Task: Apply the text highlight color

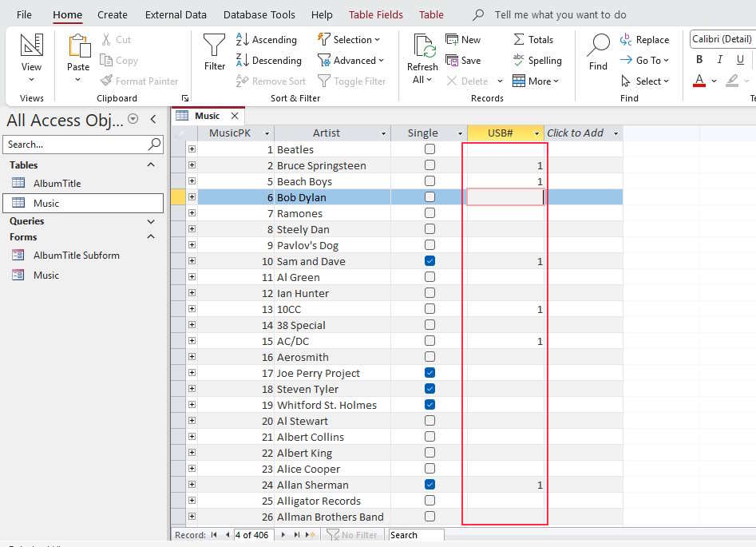Action: click(x=732, y=80)
